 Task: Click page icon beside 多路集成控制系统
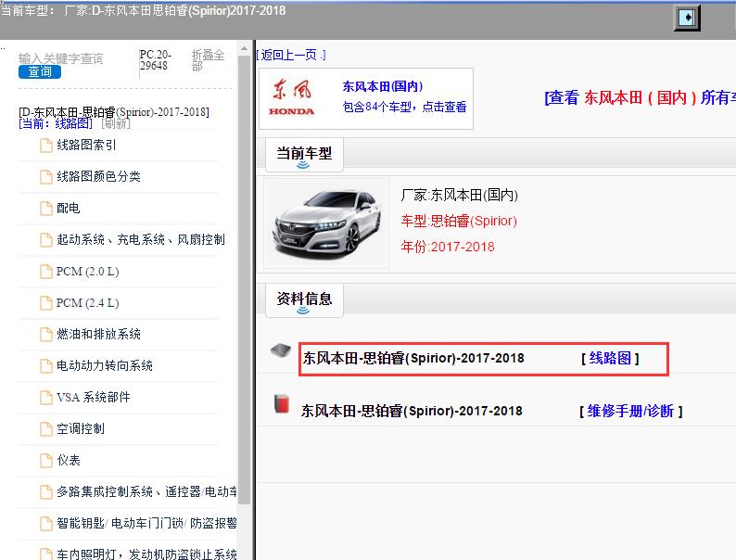point(46,492)
